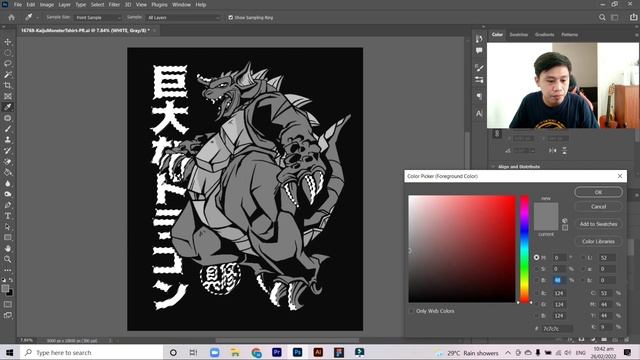This screenshot has width=640, height=360.
Task: Open the Edit Toolbar three-dots menu
Action: point(8,270)
